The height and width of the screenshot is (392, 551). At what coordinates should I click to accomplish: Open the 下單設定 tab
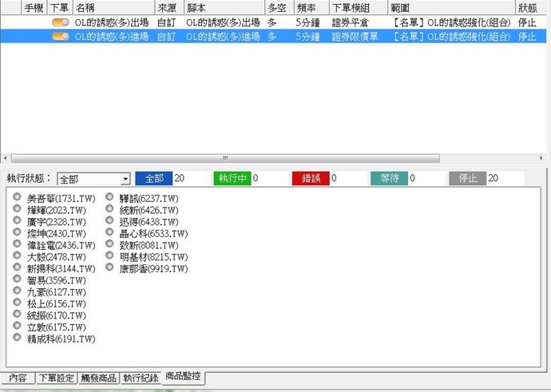click(x=56, y=378)
